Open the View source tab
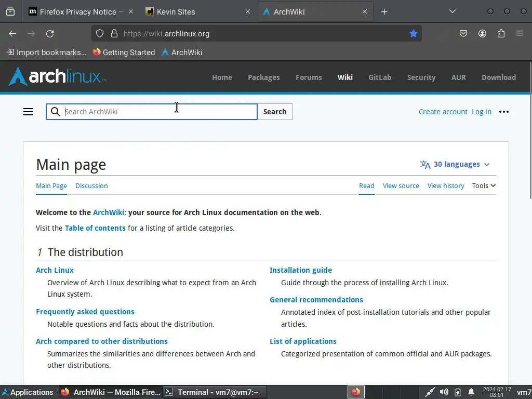532x399 pixels. [x=401, y=185]
